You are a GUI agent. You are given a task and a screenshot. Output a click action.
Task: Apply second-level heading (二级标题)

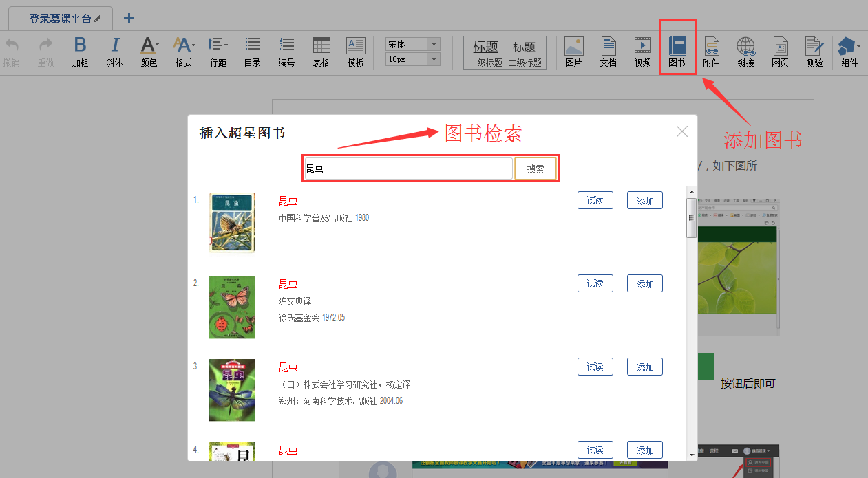pyautogui.click(x=525, y=54)
